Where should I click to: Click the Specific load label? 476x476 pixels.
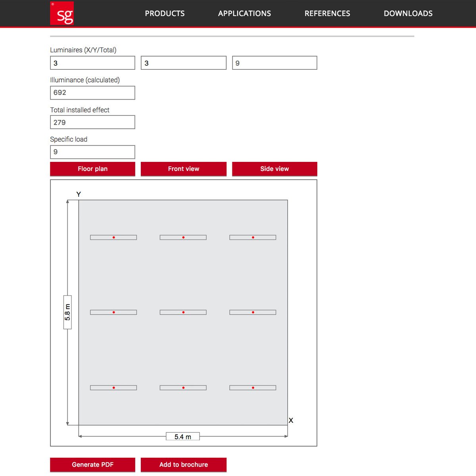point(69,139)
